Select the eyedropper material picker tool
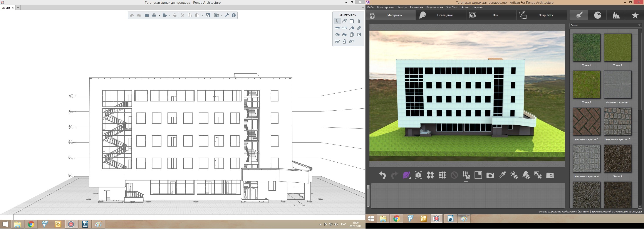The height and width of the screenshot is (229, 644). pos(502,175)
